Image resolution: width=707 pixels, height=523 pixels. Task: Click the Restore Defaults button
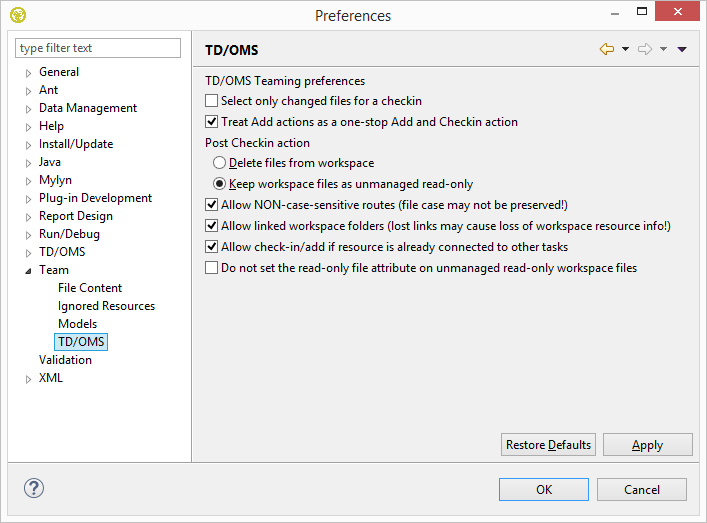tap(548, 445)
